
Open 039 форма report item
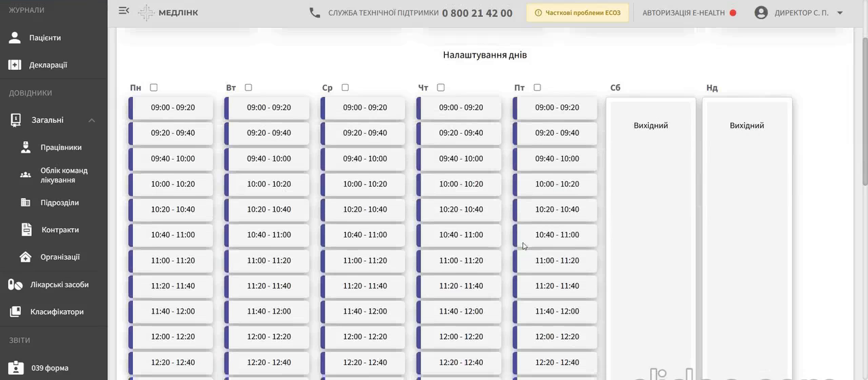(x=50, y=368)
